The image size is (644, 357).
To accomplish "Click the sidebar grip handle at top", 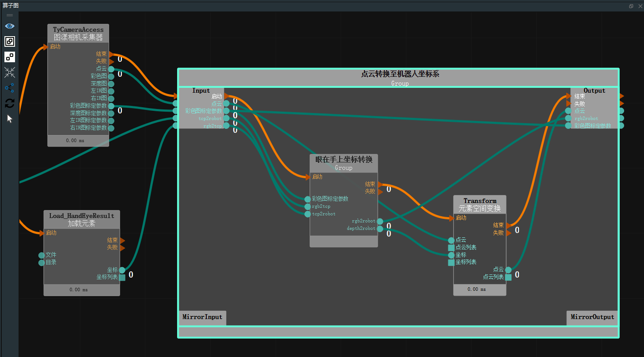I will pyautogui.click(x=10, y=15).
